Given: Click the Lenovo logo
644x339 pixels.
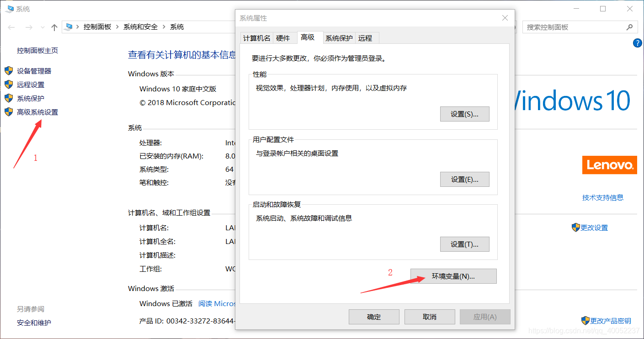Looking at the screenshot, I should (x=610, y=165).
